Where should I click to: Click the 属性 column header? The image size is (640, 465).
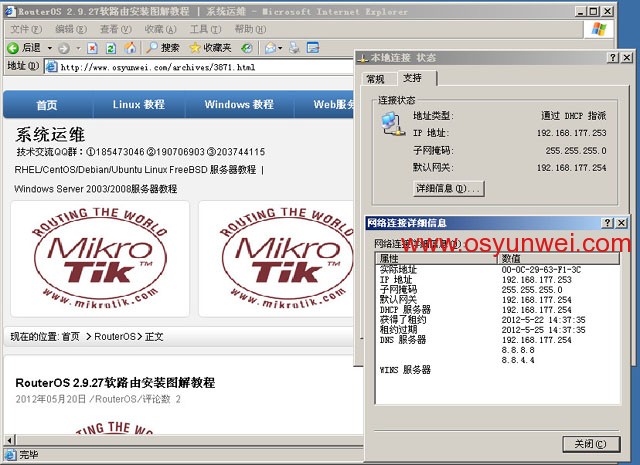coord(436,258)
